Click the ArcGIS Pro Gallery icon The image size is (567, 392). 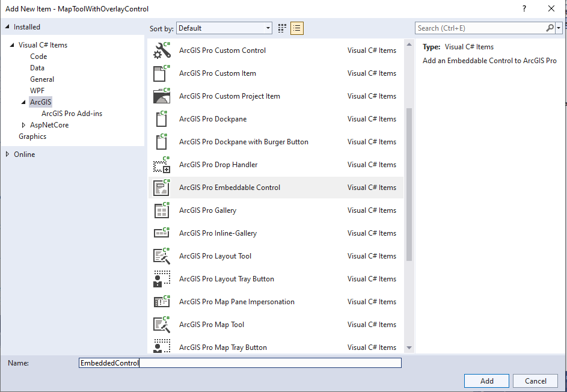(162, 210)
